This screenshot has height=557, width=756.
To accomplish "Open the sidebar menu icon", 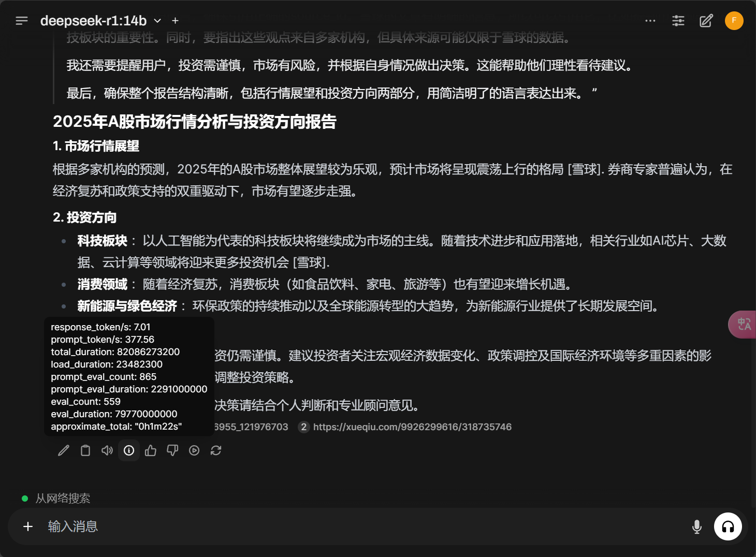I will 22,21.
